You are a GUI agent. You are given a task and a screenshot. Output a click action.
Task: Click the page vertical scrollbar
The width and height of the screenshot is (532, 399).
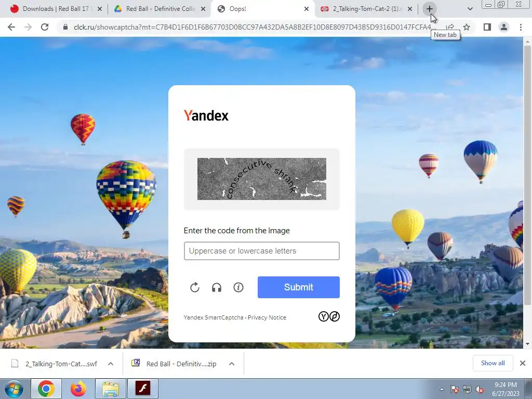527,175
